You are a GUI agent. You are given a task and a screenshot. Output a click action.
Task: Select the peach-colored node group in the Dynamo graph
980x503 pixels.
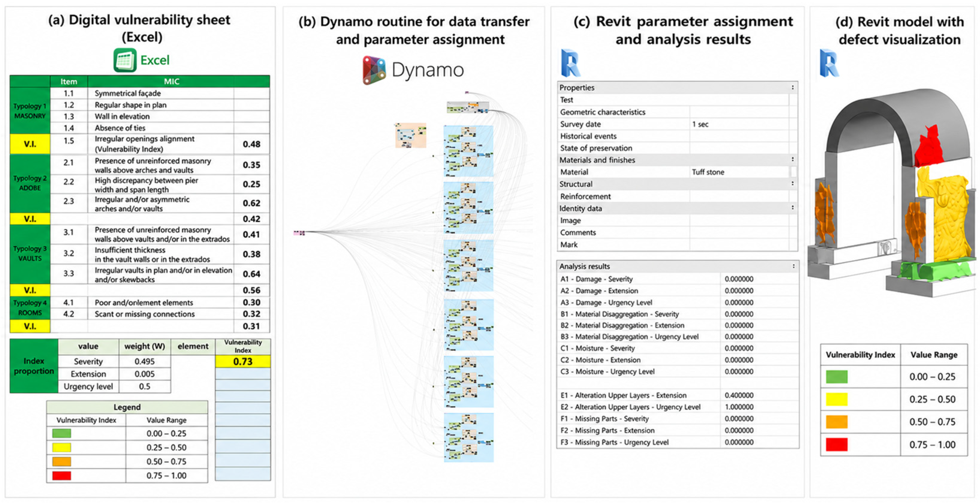tap(411, 135)
